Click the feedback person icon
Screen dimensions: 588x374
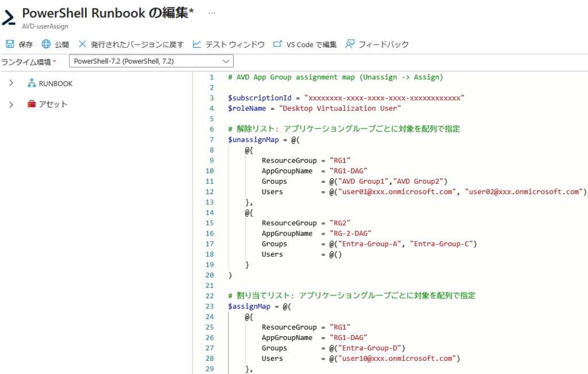point(350,44)
